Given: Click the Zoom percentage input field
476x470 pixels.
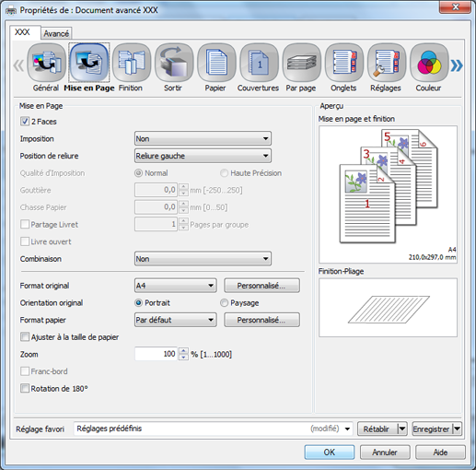Looking at the screenshot, I should click(x=157, y=354).
